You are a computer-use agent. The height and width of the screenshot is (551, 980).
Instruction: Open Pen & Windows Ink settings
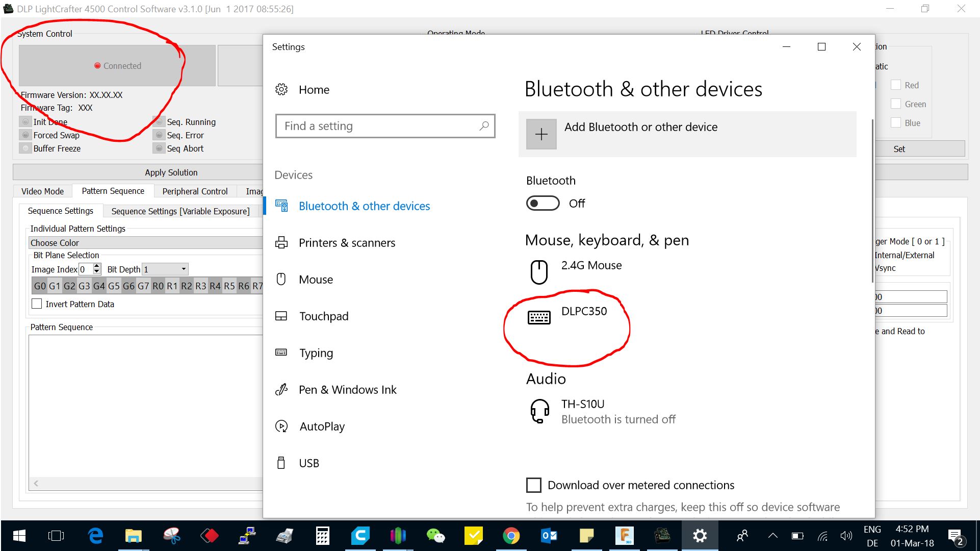(x=336, y=390)
